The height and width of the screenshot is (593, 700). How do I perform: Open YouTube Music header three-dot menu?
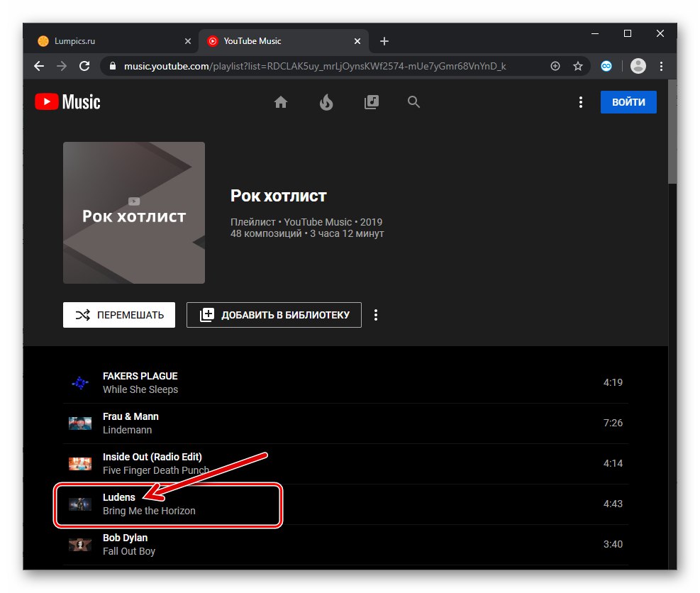pos(580,102)
